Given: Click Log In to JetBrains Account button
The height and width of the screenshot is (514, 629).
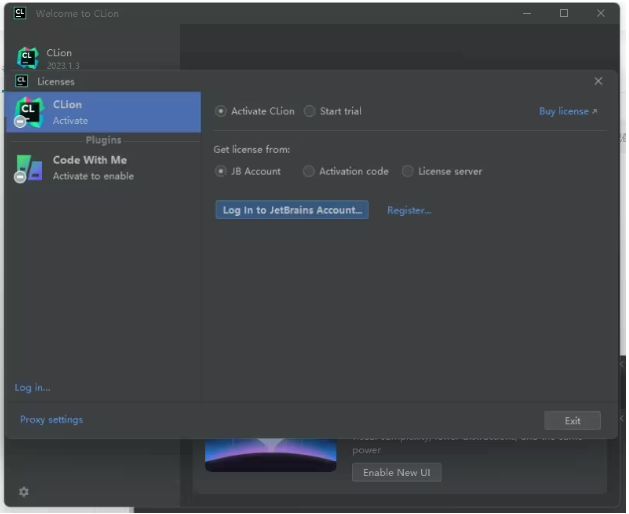Looking at the screenshot, I should point(292,210).
